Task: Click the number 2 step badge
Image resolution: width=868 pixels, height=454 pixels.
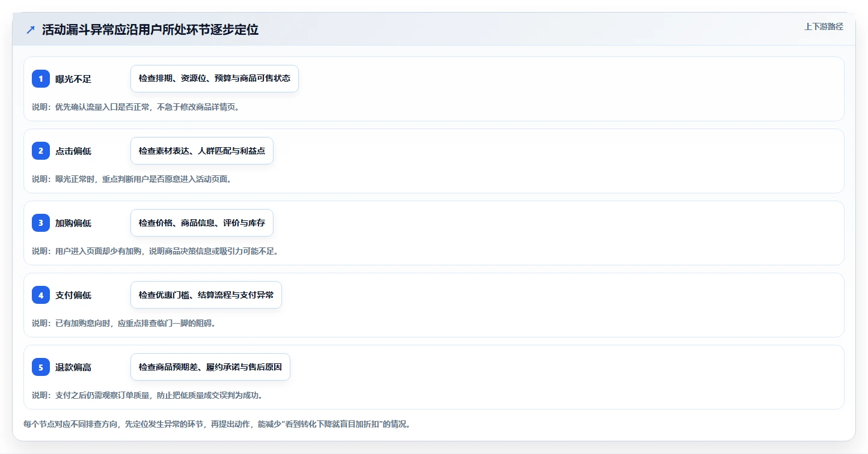Action: click(x=41, y=151)
